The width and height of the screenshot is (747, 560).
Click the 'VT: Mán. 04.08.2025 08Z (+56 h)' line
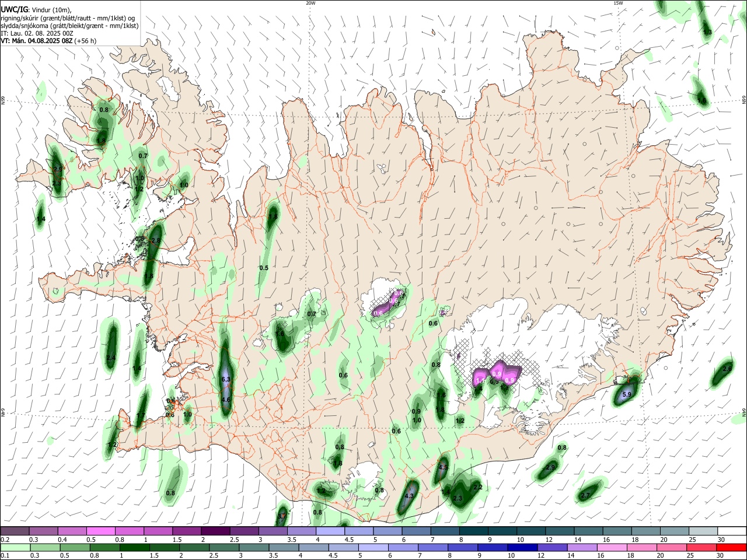[x=48, y=41]
